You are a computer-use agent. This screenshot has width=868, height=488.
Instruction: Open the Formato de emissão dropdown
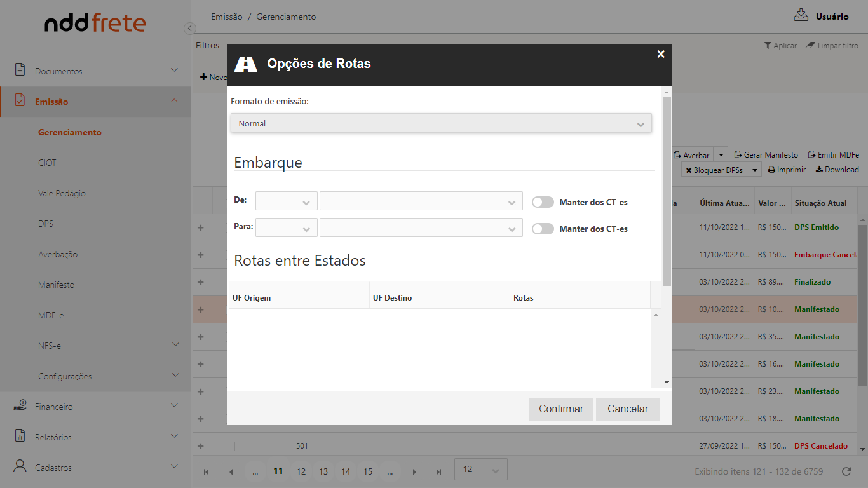(441, 123)
